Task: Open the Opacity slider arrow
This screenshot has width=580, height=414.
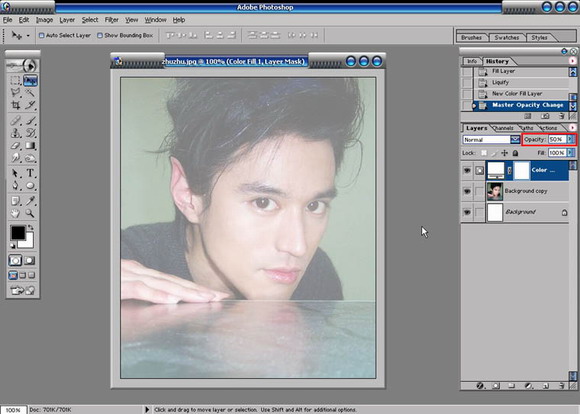Action: pos(570,139)
